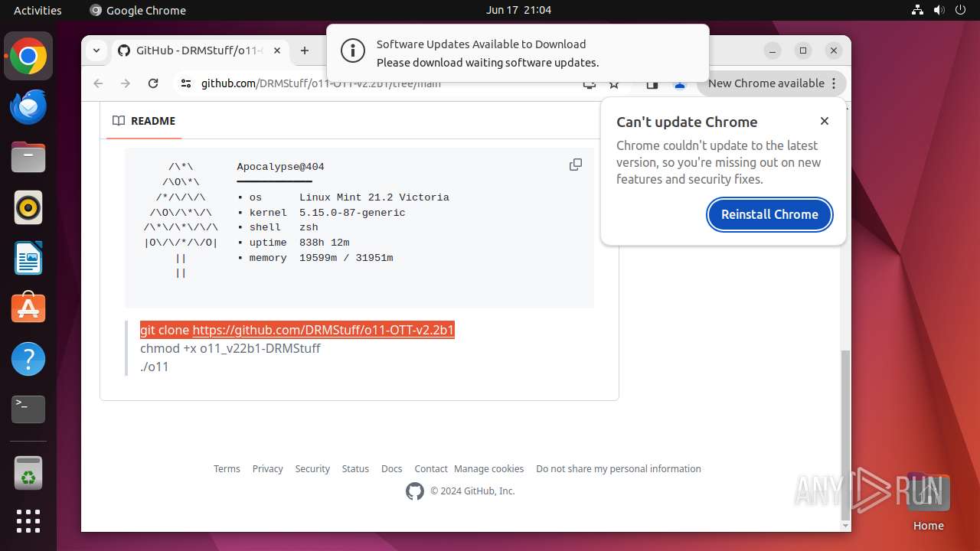Close the GitHub DRMStuff tab
Image resolution: width=980 pixels, height=551 pixels.
tap(277, 51)
